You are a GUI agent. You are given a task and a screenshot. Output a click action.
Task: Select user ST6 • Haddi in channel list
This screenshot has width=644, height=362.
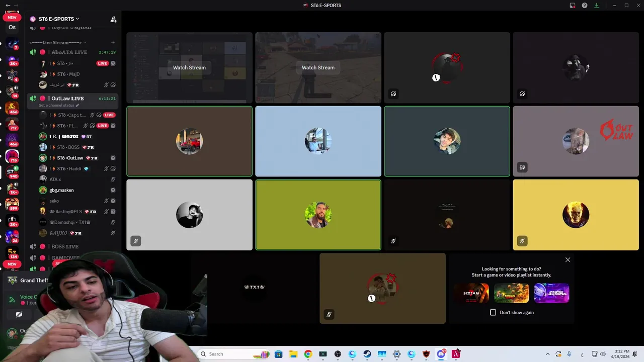[68, 169]
